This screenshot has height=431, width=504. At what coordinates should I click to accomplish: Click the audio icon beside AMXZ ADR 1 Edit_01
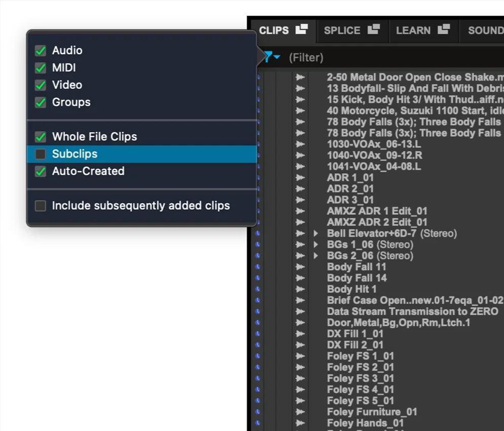point(300,211)
